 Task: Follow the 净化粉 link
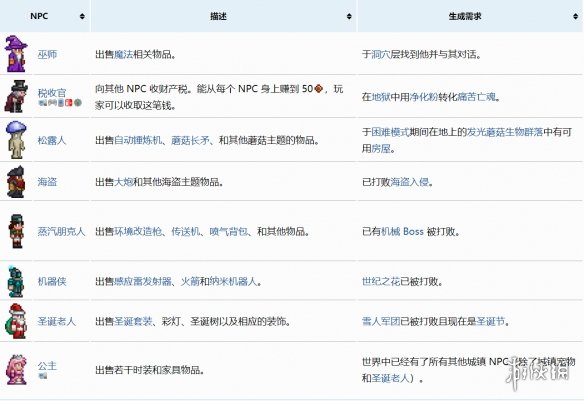click(x=423, y=97)
